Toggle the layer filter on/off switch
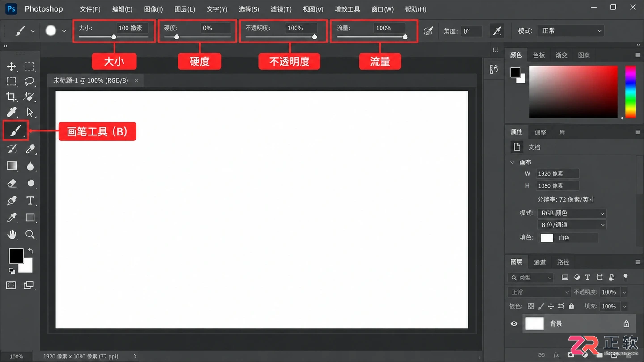The width and height of the screenshot is (644, 362). pos(626,277)
